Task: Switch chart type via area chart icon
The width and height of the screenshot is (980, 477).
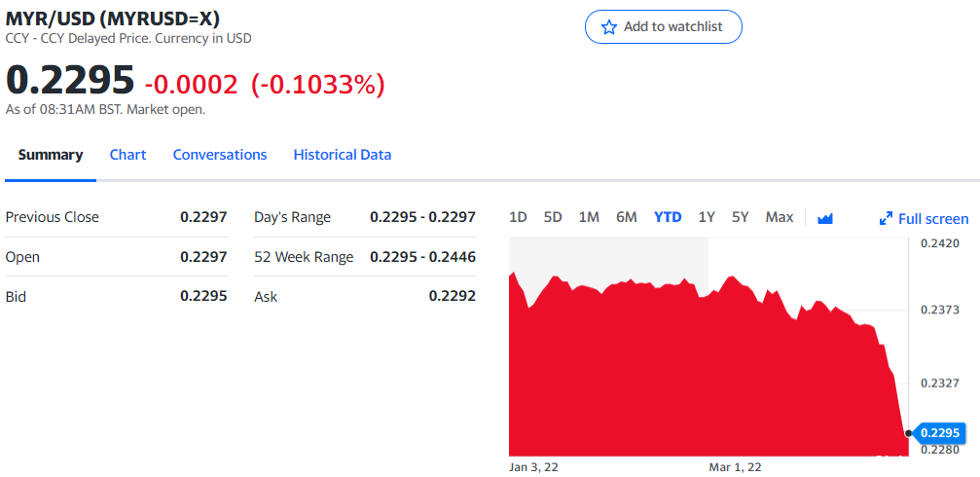Action: 825,218
